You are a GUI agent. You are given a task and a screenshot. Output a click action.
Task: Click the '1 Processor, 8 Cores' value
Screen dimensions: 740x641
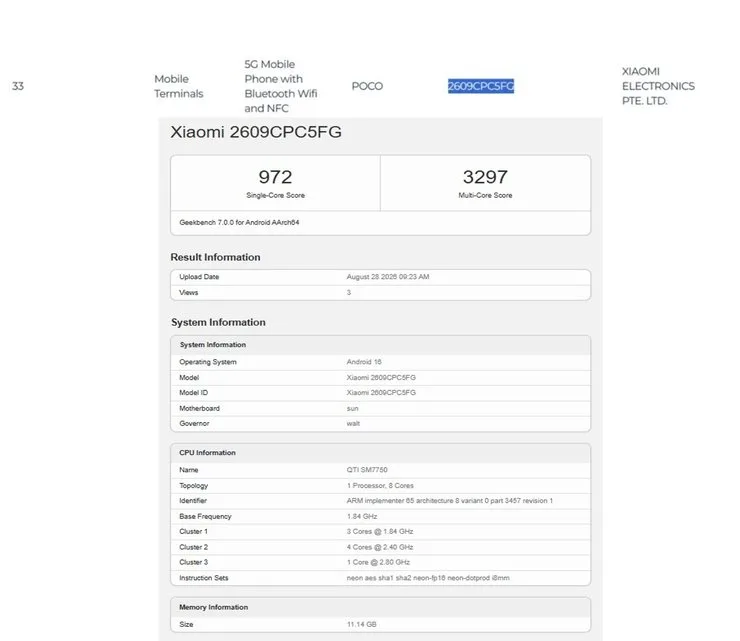click(x=380, y=486)
